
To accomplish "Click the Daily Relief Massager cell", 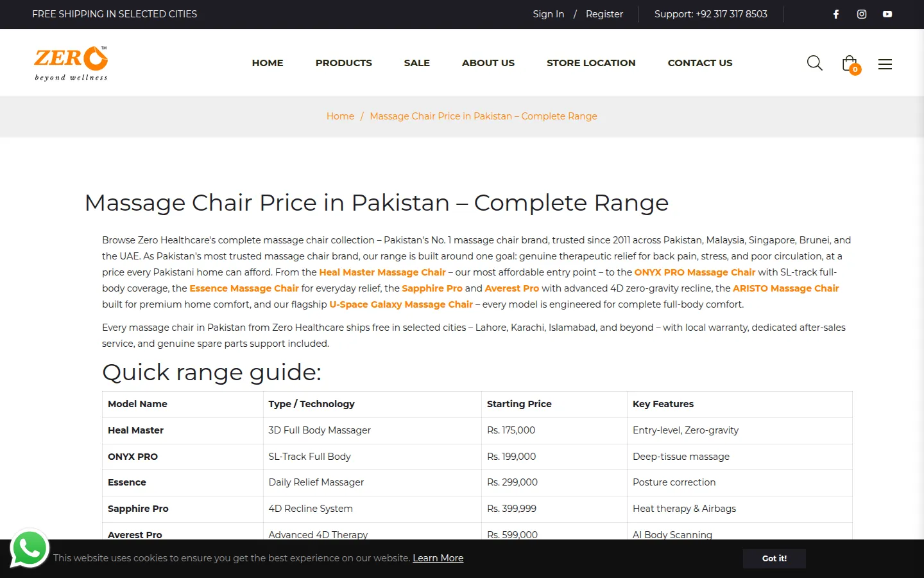I will [372, 483].
